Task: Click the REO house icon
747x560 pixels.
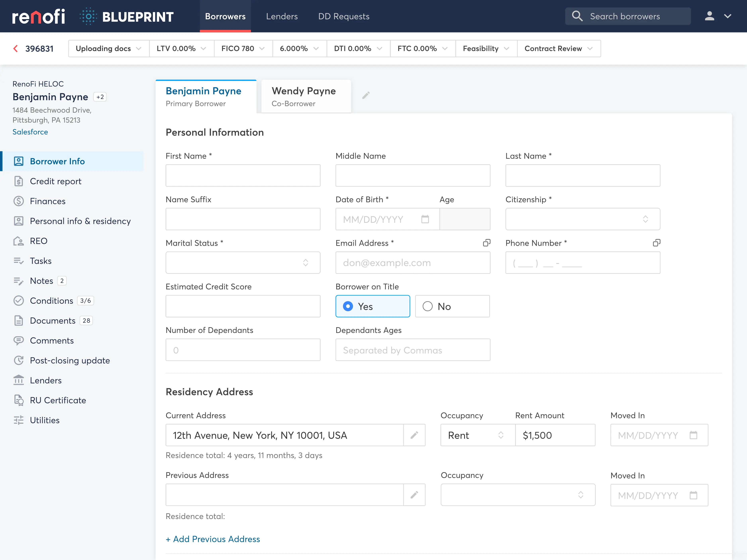Action: (x=19, y=241)
